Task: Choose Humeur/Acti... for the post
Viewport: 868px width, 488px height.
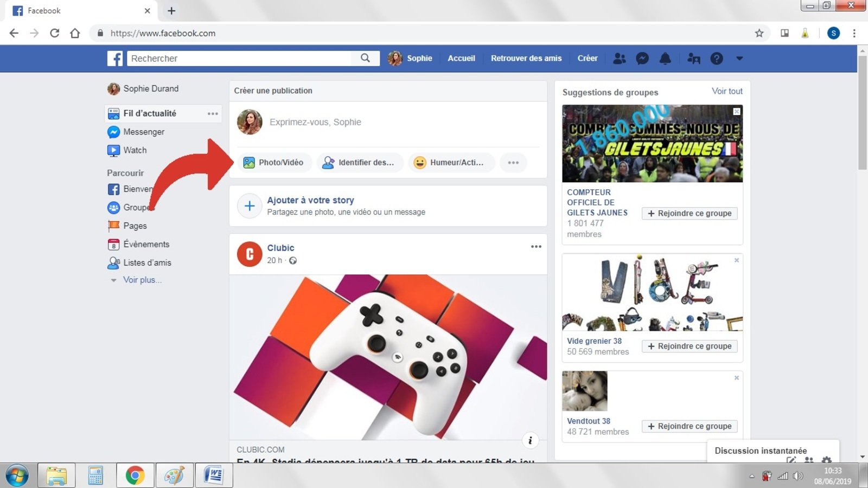Action: 451,162
